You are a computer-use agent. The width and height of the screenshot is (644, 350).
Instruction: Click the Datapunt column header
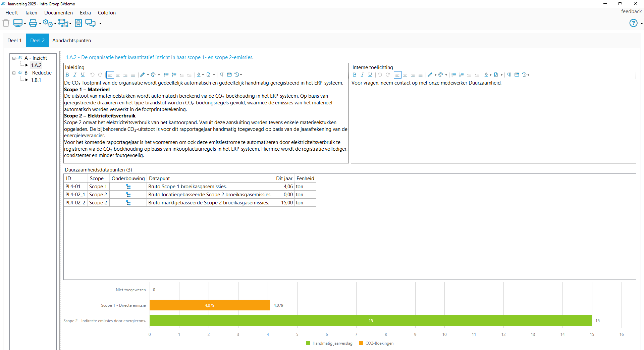click(x=210, y=179)
